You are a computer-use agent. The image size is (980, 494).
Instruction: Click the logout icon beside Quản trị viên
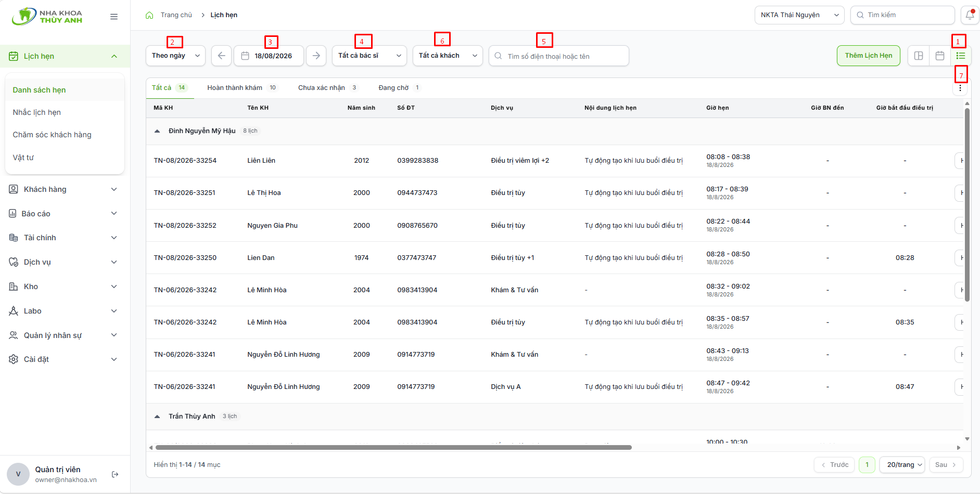115,474
